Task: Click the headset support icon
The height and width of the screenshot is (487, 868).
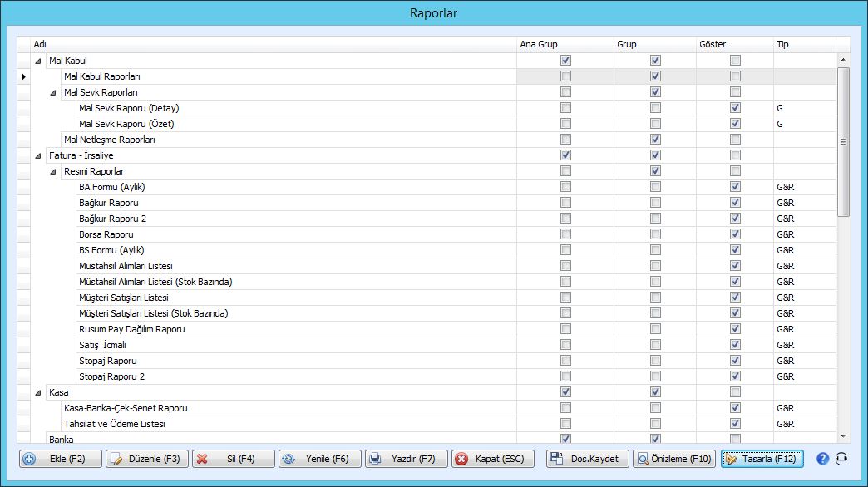Action: (x=841, y=459)
